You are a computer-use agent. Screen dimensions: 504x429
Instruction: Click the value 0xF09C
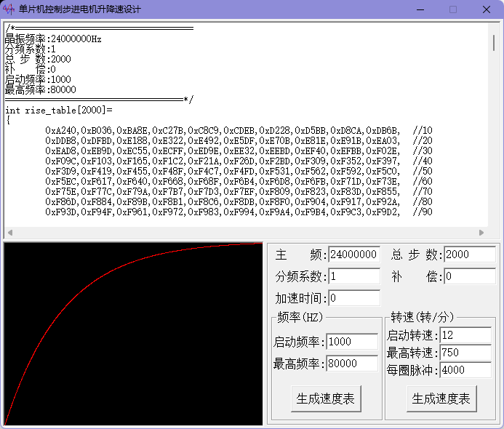point(62,161)
